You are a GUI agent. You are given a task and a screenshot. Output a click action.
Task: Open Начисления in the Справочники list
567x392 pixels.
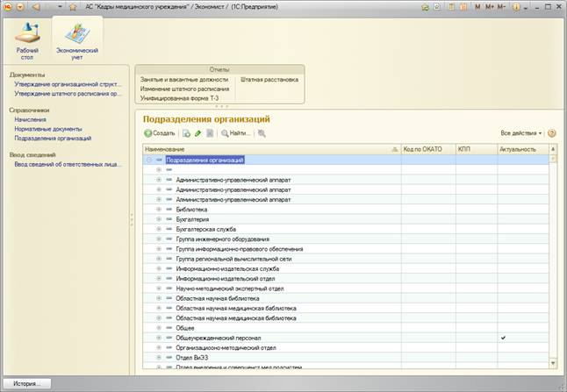pyautogui.click(x=30, y=119)
